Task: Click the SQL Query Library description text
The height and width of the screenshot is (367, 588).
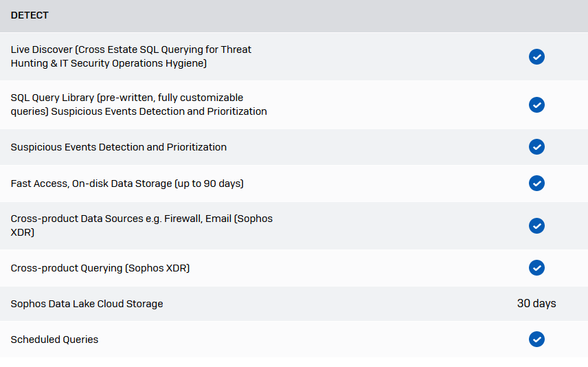Action: [x=139, y=104]
